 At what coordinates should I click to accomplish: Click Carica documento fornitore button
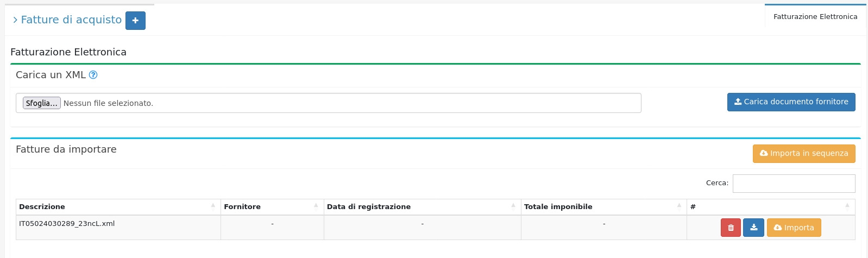(x=791, y=102)
